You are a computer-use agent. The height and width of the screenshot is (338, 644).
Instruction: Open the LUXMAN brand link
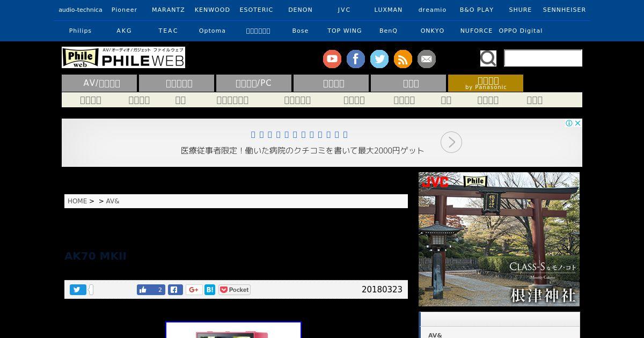pos(389,10)
